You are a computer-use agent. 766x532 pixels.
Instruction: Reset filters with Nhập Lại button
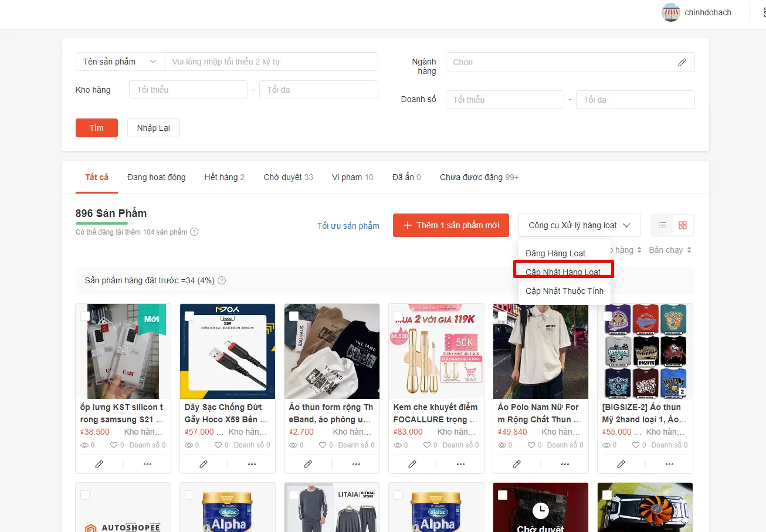click(x=154, y=128)
